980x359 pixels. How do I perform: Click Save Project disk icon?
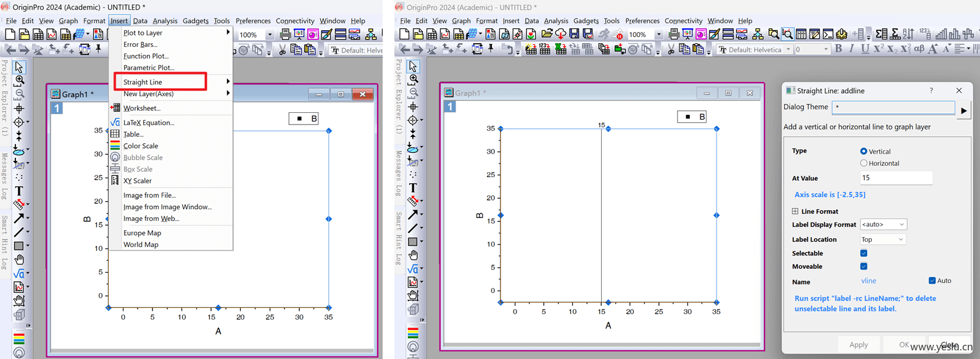click(x=575, y=34)
